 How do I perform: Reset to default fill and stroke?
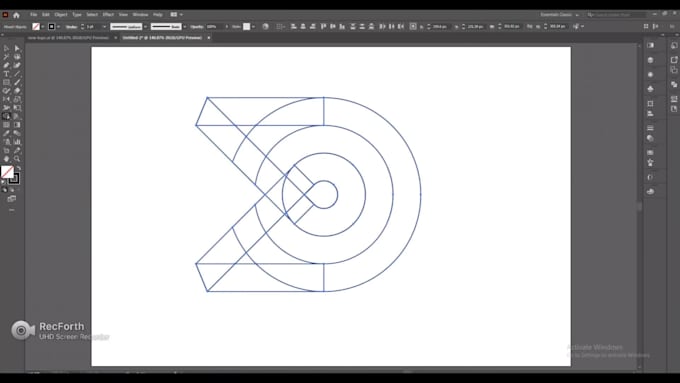tap(3, 182)
